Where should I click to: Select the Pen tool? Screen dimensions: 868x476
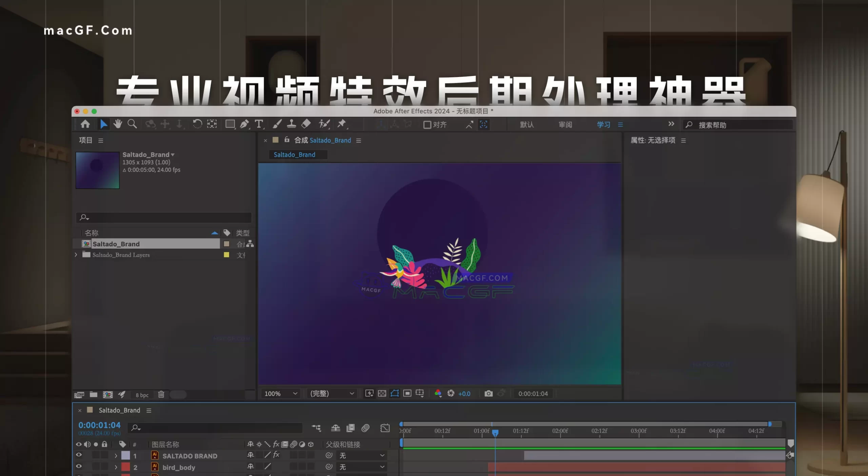point(244,124)
